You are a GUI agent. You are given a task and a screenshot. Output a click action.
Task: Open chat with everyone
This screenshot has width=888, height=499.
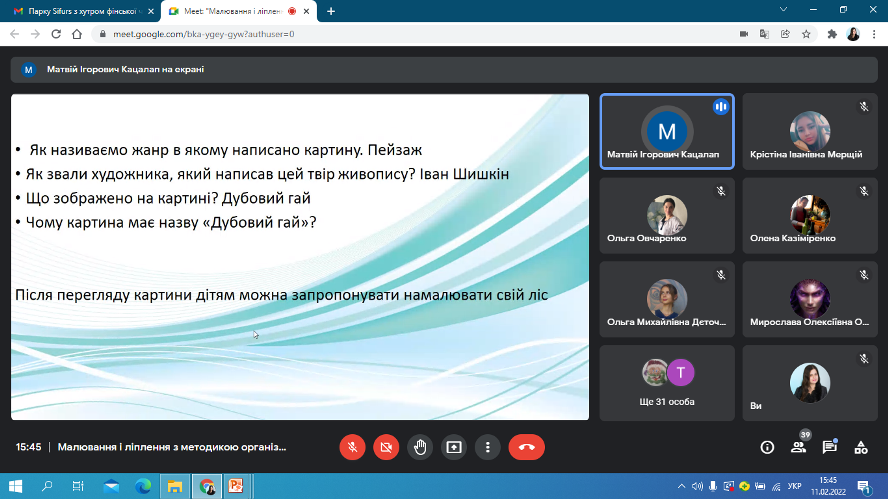coord(830,447)
